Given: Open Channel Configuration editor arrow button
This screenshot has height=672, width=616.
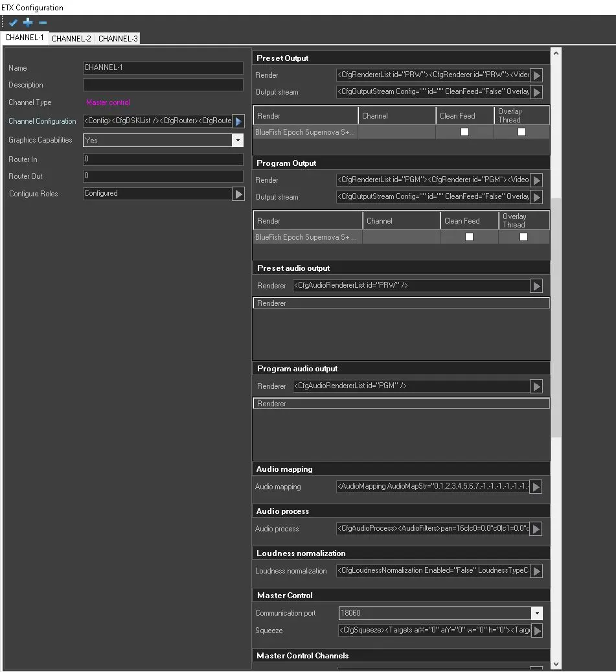Looking at the screenshot, I should (x=238, y=121).
